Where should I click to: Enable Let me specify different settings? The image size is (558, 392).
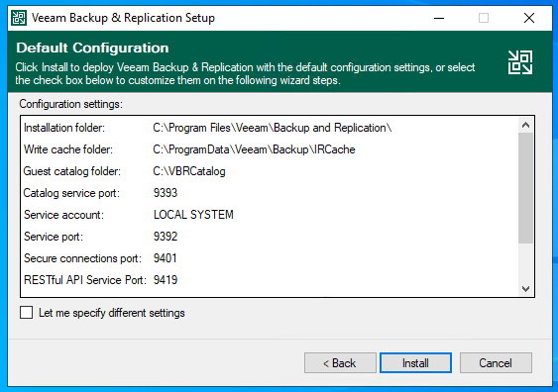tap(27, 313)
